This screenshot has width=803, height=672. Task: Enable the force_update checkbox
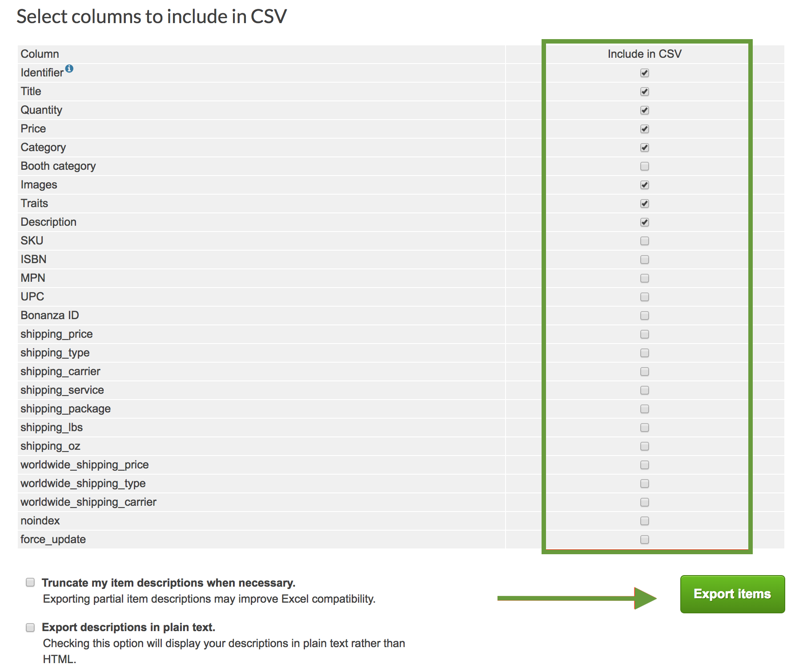click(x=644, y=540)
